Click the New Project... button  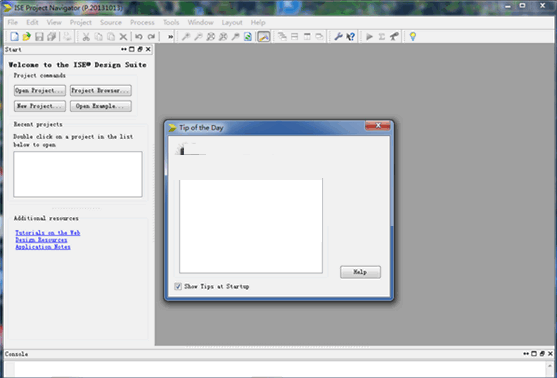(x=40, y=106)
